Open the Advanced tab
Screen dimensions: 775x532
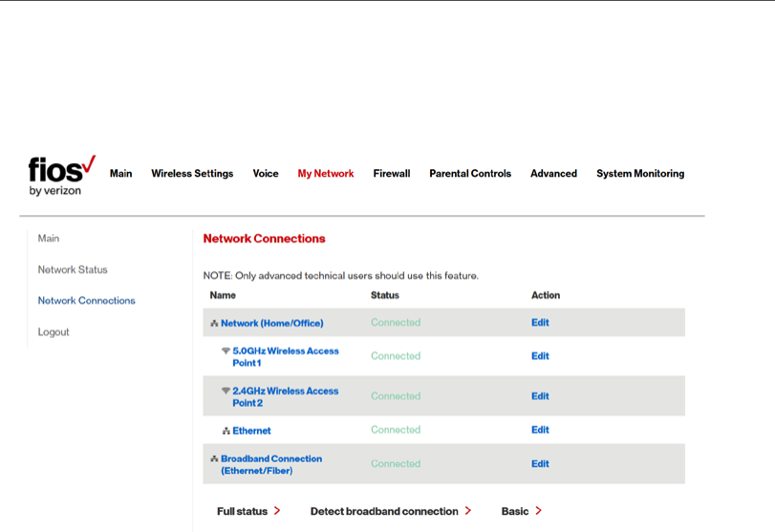553,174
